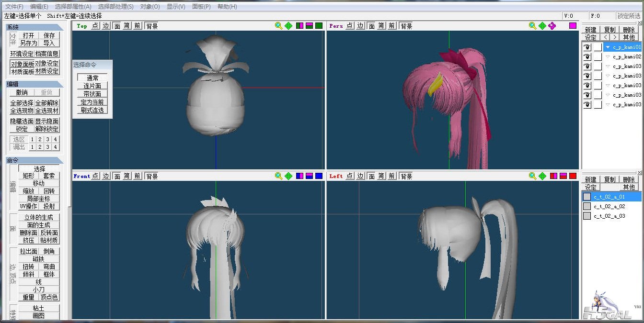Click the zoom magnifier in Top viewport
The image size is (644, 323).
pos(278,26)
